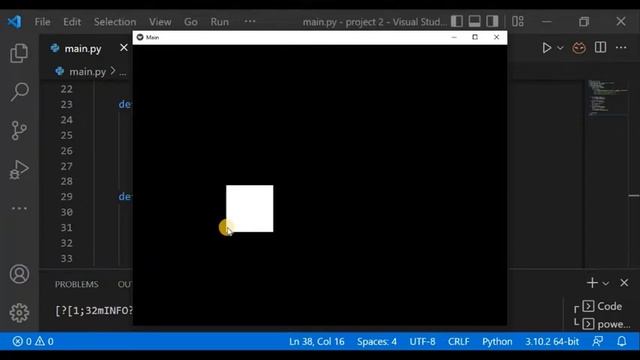This screenshot has width=640, height=360.
Task: Show additional views ellipsis in activity bar
Action: pyautogui.click(x=19, y=208)
